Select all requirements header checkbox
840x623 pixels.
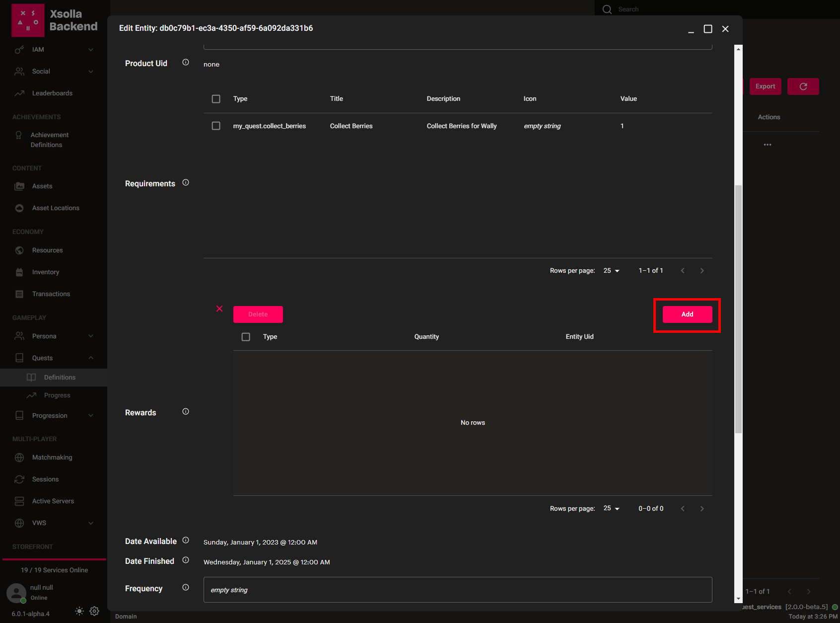click(216, 99)
